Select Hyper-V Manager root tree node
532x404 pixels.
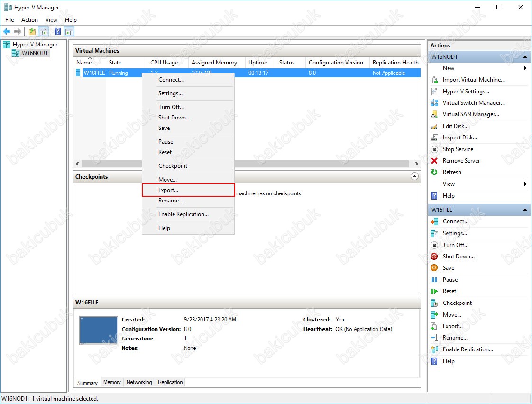[x=35, y=45]
